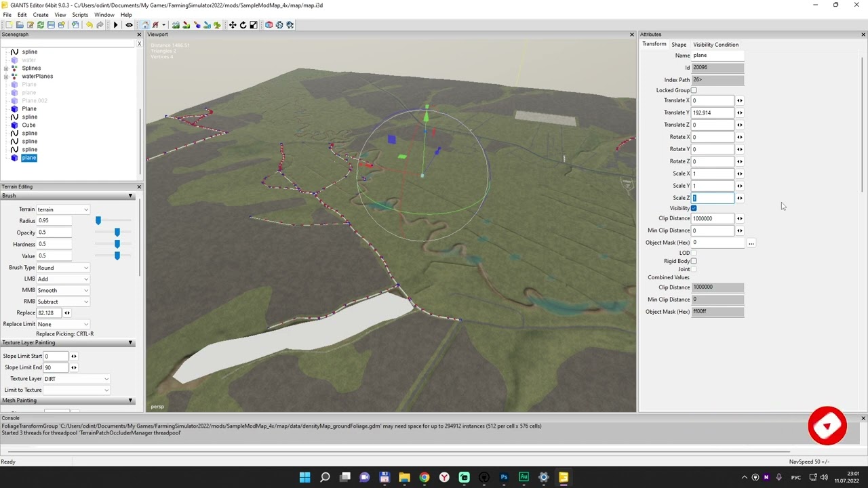This screenshot has width=868, height=488.
Task: Open File Explorer from the taskbar
Action: click(404, 477)
